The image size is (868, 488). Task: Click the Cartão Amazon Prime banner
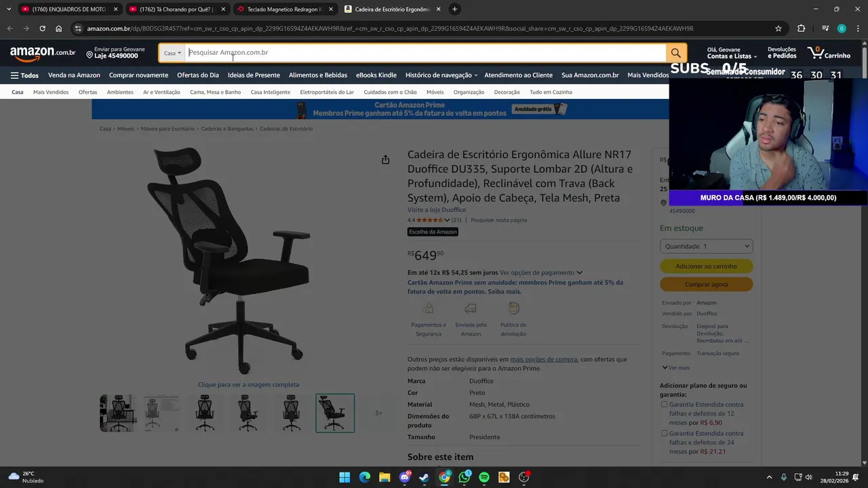(x=380, y=109)
